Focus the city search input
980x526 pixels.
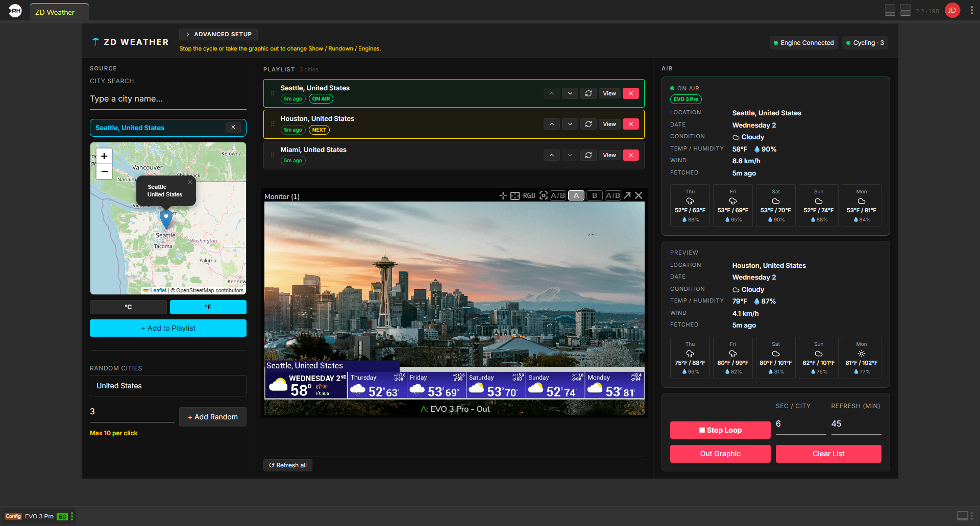168,99
